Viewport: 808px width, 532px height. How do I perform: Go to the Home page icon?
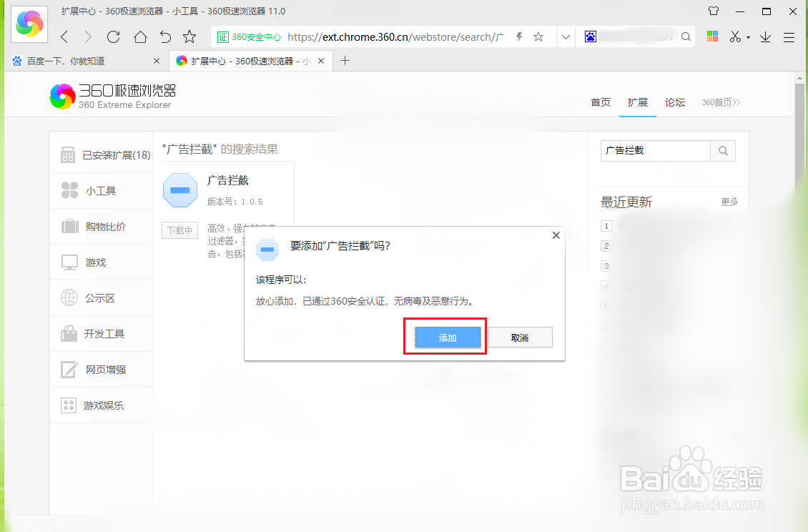[140, 37]
